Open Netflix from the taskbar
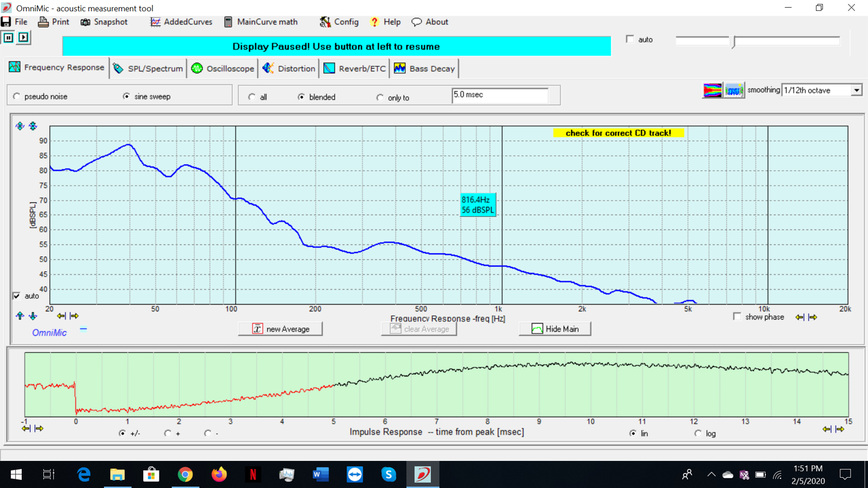Image resolution: width=868 pixels, height=488 pixels. [x=253, y=474]
